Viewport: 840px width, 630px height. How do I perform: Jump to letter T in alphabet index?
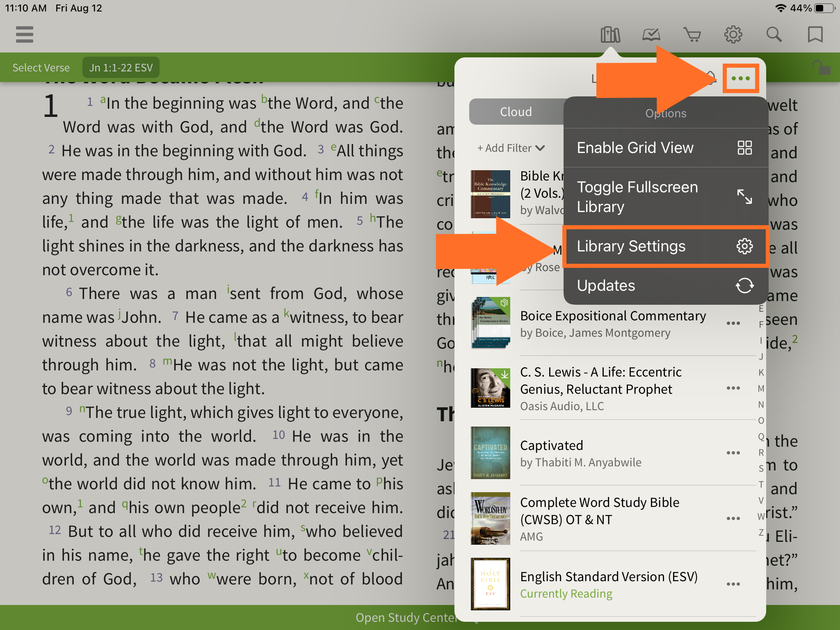coord(761,484)
